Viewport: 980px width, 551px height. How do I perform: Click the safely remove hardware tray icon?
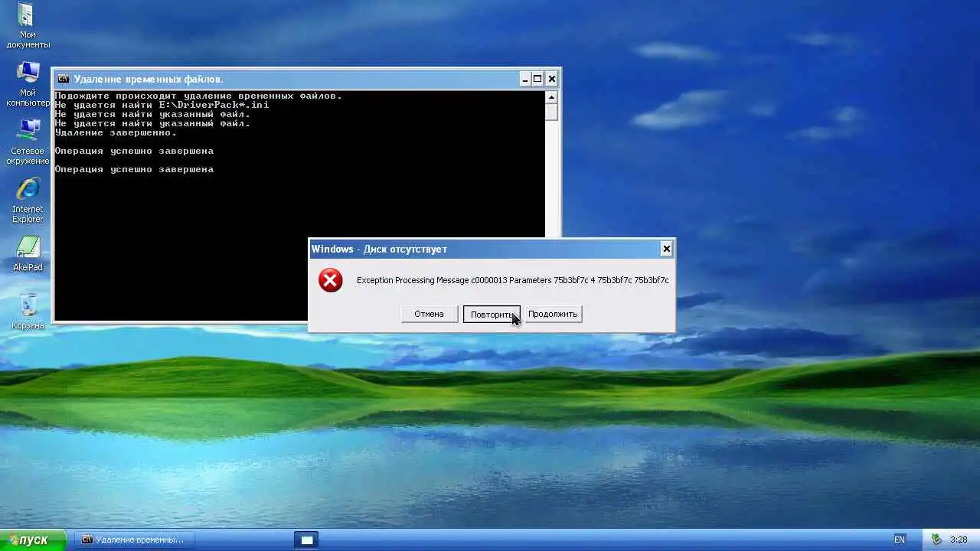tap(936, 540)
